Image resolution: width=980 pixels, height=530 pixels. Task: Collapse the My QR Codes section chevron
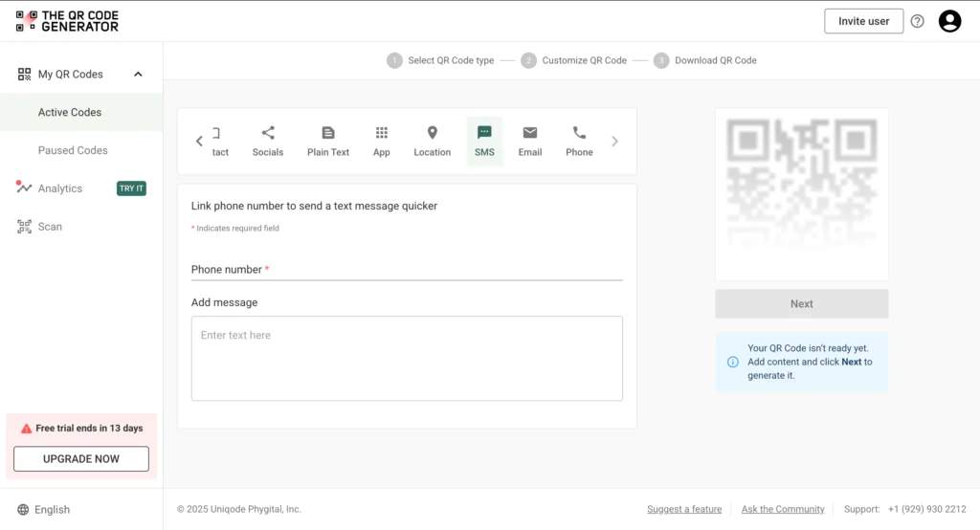tap(138, 75)
